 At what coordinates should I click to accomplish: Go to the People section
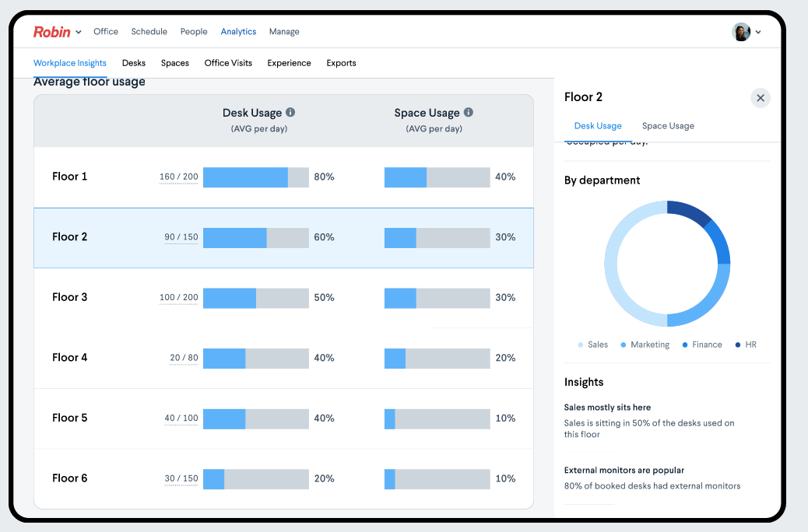coord(194,31)
